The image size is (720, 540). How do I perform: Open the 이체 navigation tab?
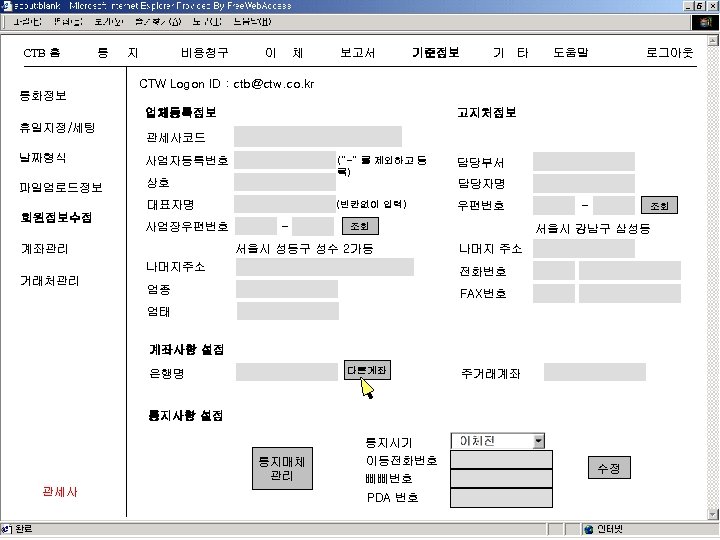click(x=284, y=53)
